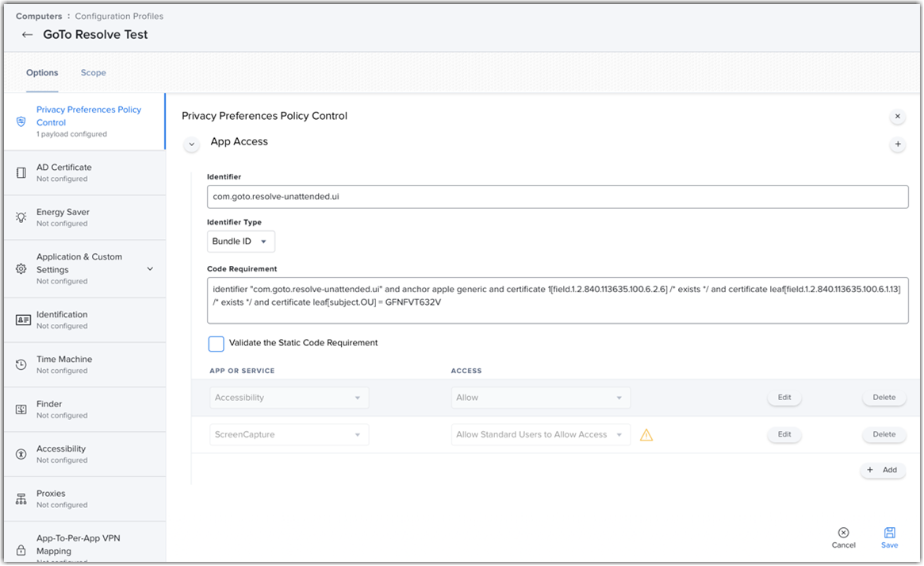Select Proxies payload

[x=85, y=499]
